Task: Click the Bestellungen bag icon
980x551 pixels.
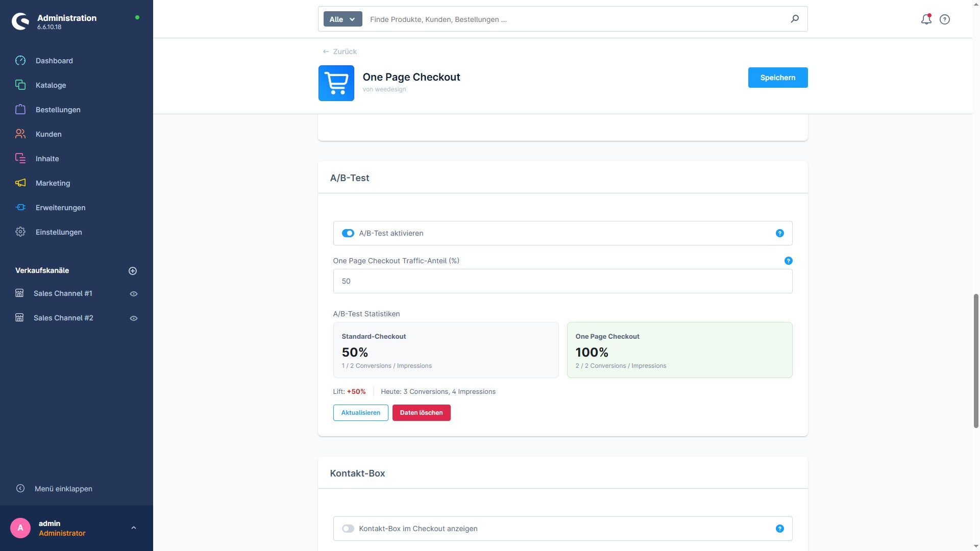Action: pos(20,110)
